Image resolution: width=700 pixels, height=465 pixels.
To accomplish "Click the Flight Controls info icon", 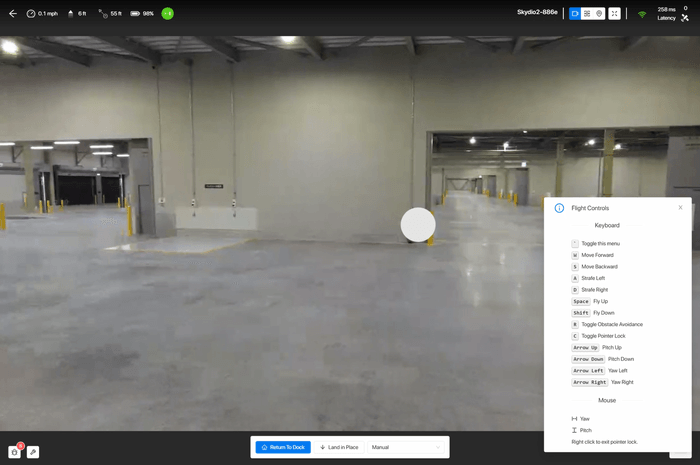I will [x=559, y=208].
